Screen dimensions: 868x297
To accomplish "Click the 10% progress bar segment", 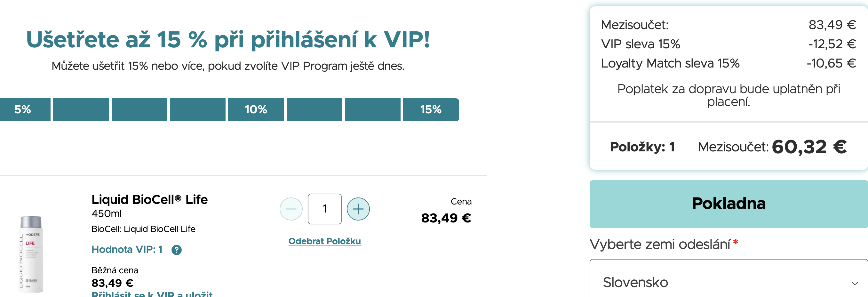I will pos(256,109).
